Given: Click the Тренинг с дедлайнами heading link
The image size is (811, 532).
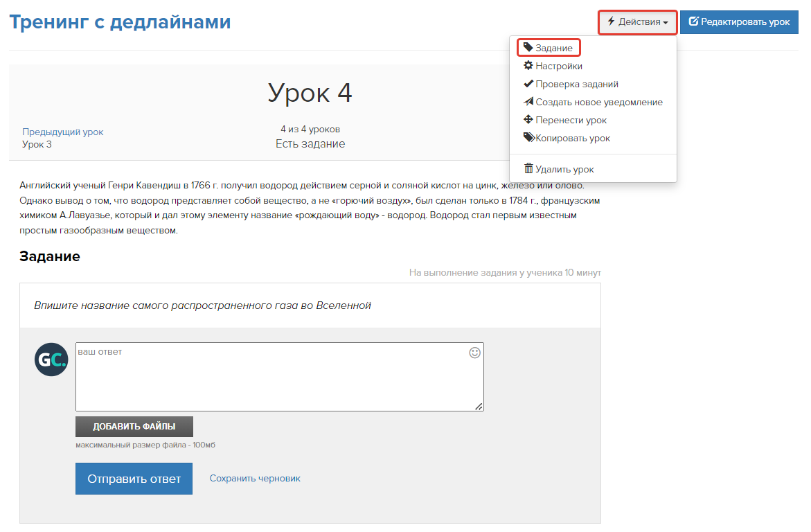Looking at the screenshot, I should click(120, 22).
